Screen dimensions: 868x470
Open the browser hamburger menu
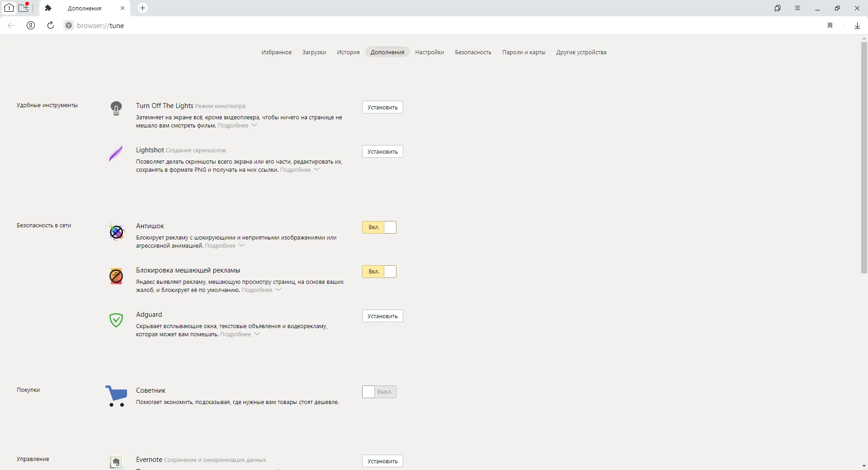point(797,8)
